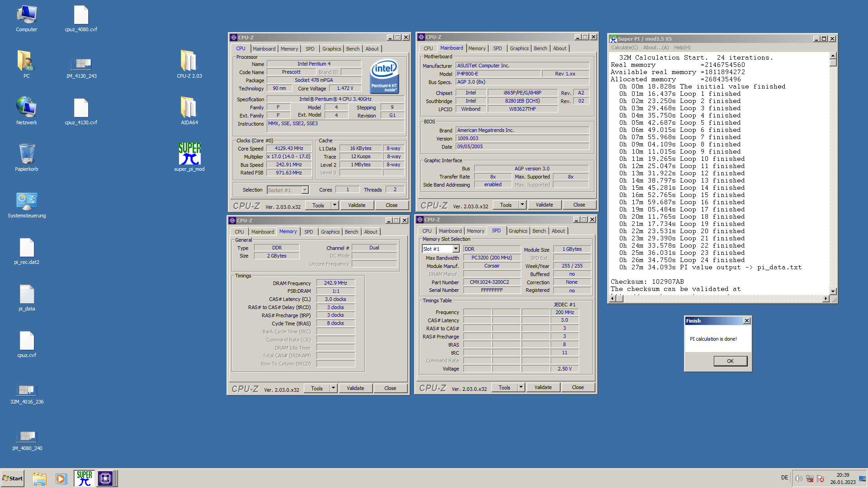Click Tools button in Memory window
The image size is (868, 488).
pos(317,388)
